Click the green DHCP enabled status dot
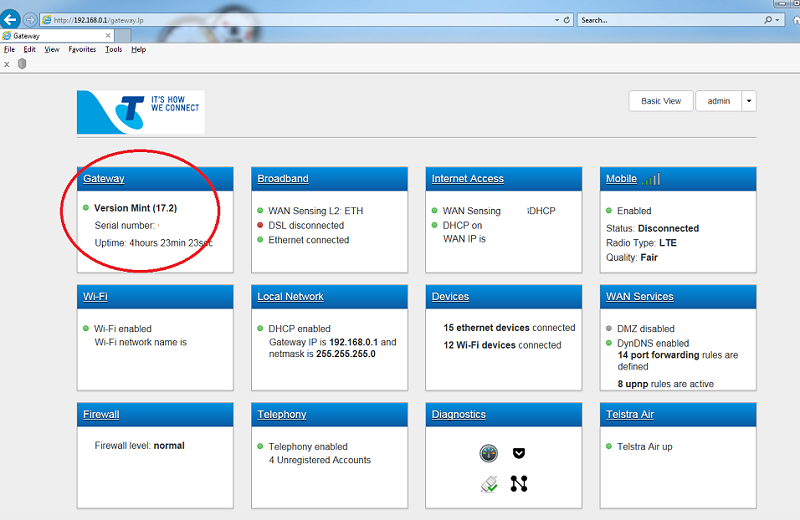 tap(260, 328)
